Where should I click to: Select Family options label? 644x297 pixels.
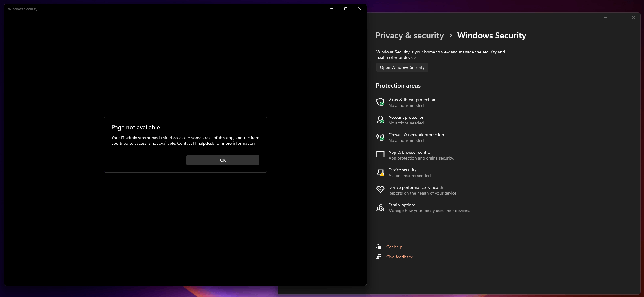point(402,205)
